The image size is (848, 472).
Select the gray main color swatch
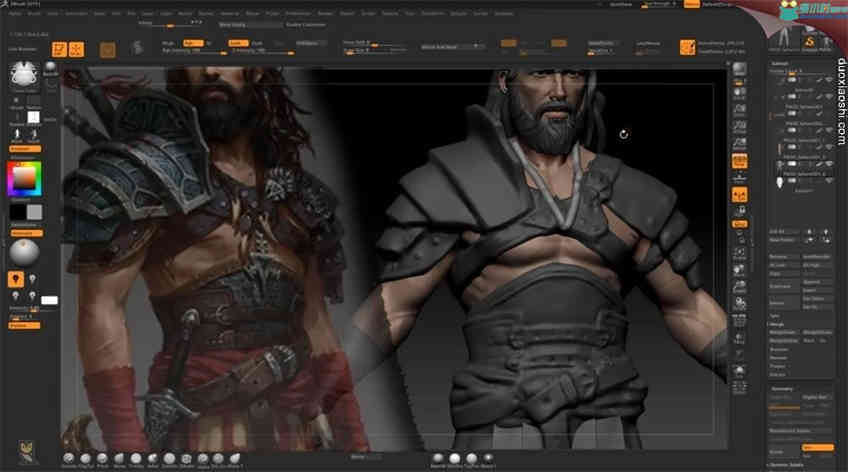(x=34, y=212)
